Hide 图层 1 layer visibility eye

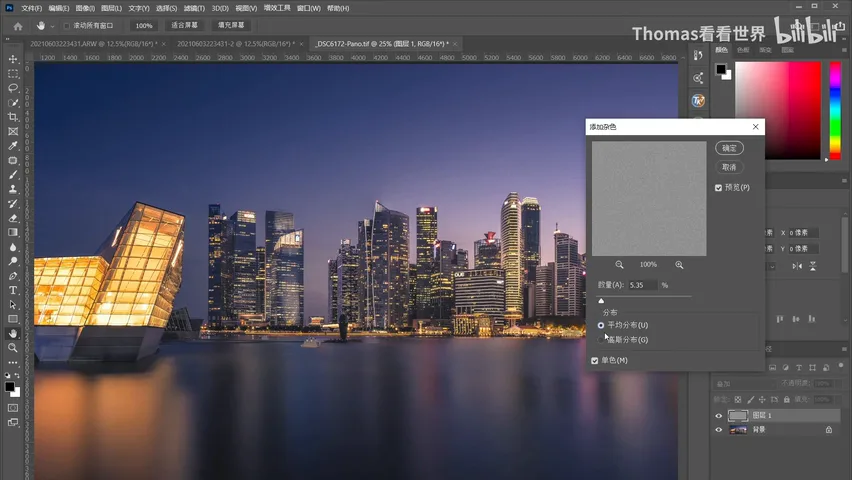click(718, 416)
